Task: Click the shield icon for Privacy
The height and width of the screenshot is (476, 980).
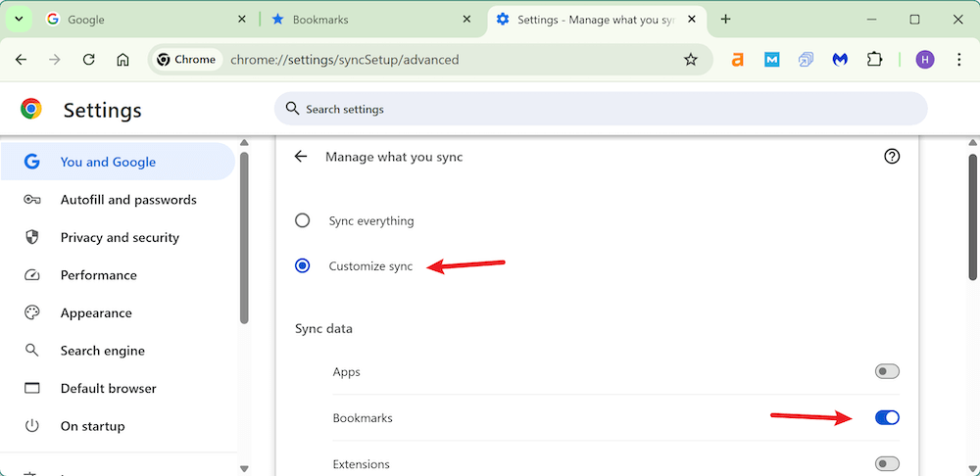Action: tap(31, 237)
